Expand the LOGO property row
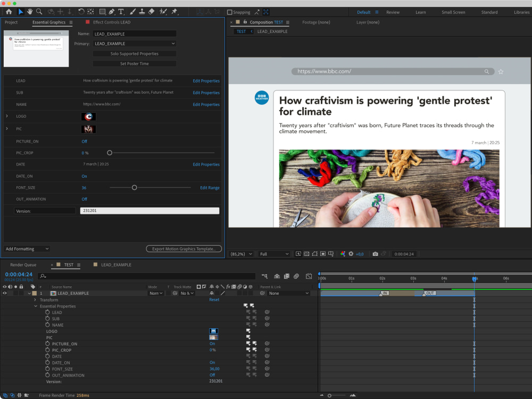Screen dimensions: 532x399 click(7, 116)
